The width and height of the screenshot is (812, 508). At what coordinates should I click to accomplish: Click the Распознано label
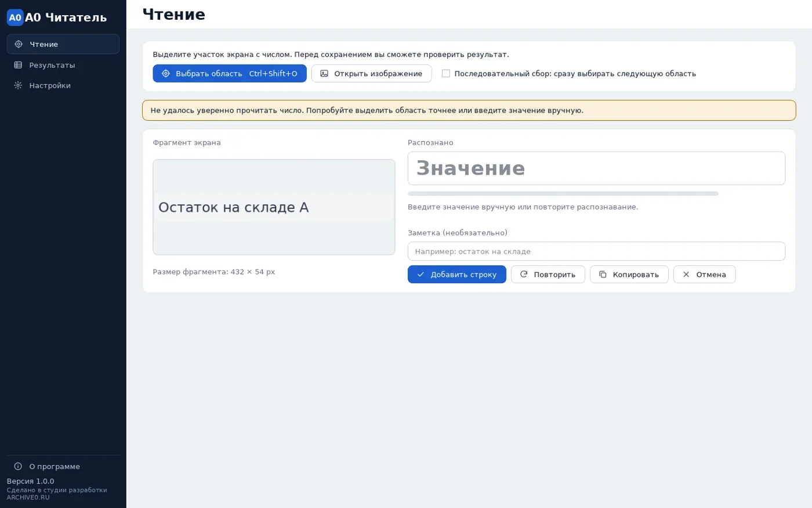point(430,143)
